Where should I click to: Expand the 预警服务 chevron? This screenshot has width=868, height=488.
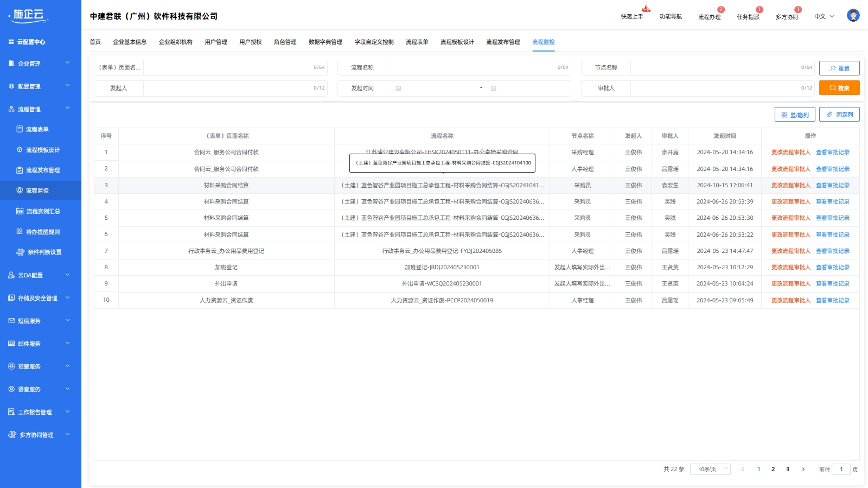(68, 366)
